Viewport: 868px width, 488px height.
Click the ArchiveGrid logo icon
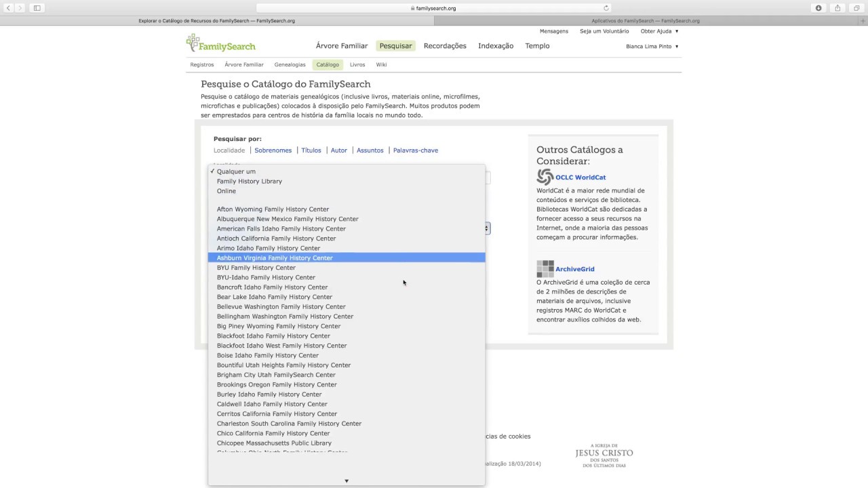click(x=545, y=269)
